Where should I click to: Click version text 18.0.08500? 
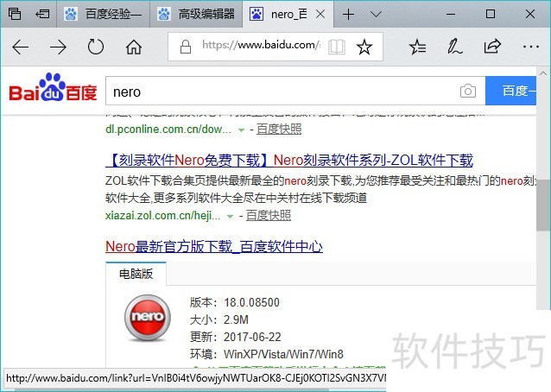(251, 302)
